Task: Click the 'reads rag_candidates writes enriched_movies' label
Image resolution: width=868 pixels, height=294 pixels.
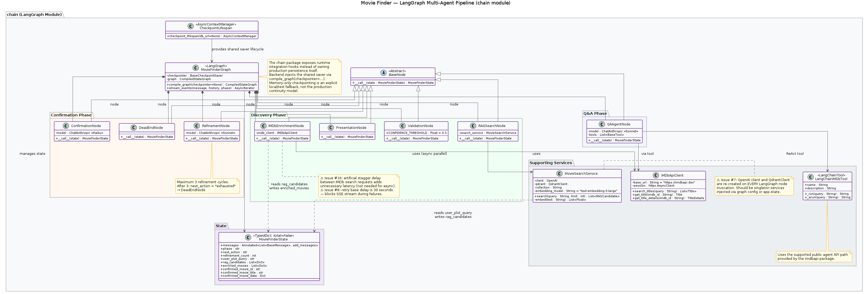Action: coord(289,186)
